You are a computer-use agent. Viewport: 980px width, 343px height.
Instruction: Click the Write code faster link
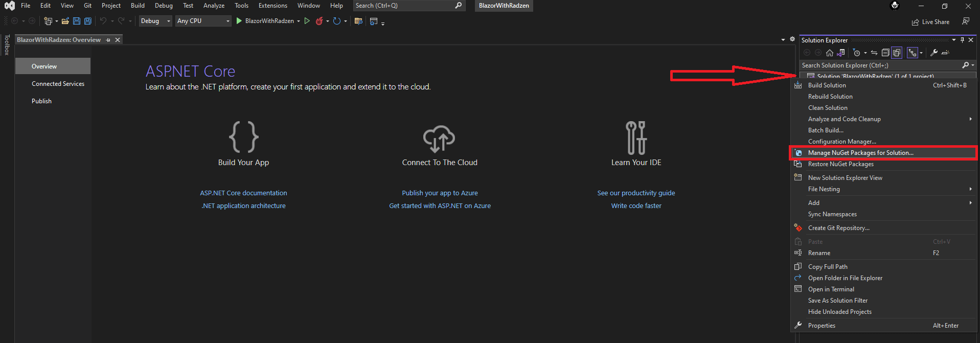636,206
